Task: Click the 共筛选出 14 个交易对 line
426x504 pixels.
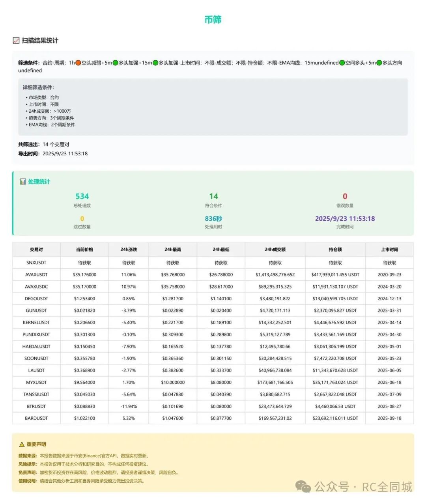Action: click(44, 144)
